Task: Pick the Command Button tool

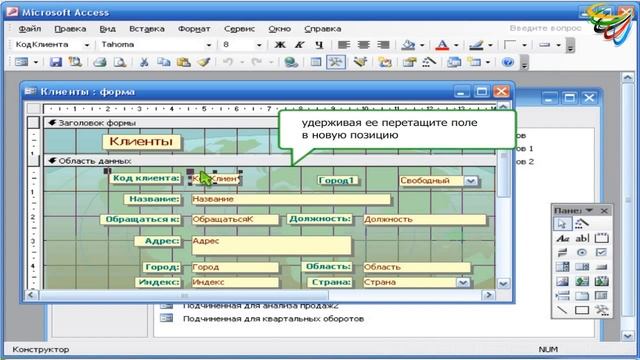Action: click(x=602, y=267)
